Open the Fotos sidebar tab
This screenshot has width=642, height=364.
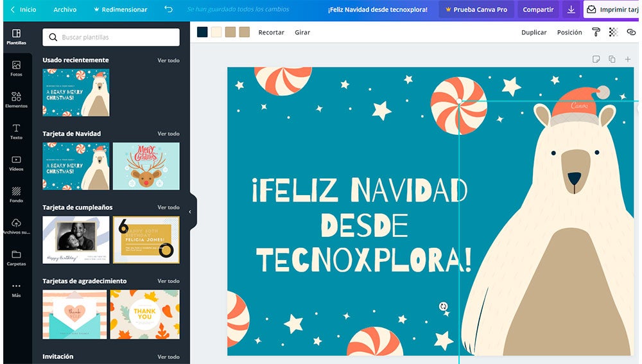coord(17,69)
